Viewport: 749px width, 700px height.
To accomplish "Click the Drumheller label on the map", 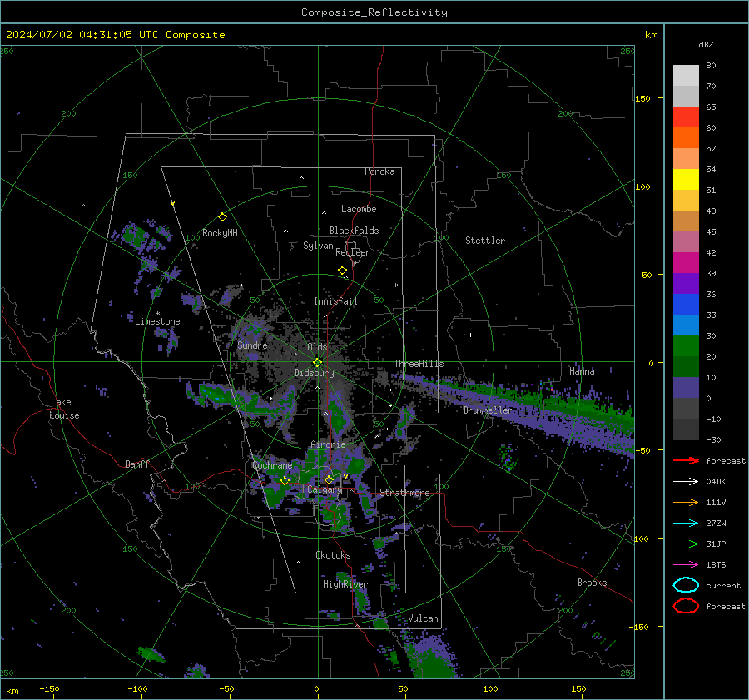I will point(487,410).
